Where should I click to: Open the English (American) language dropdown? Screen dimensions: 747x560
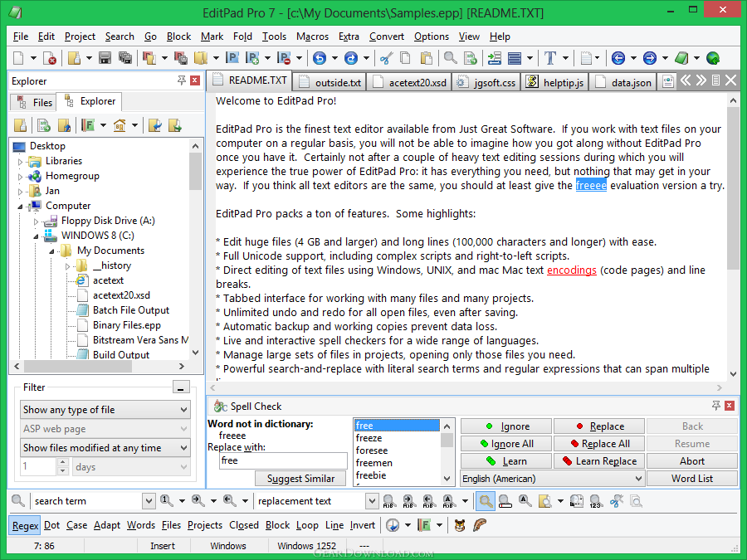[x=552, y=479]
